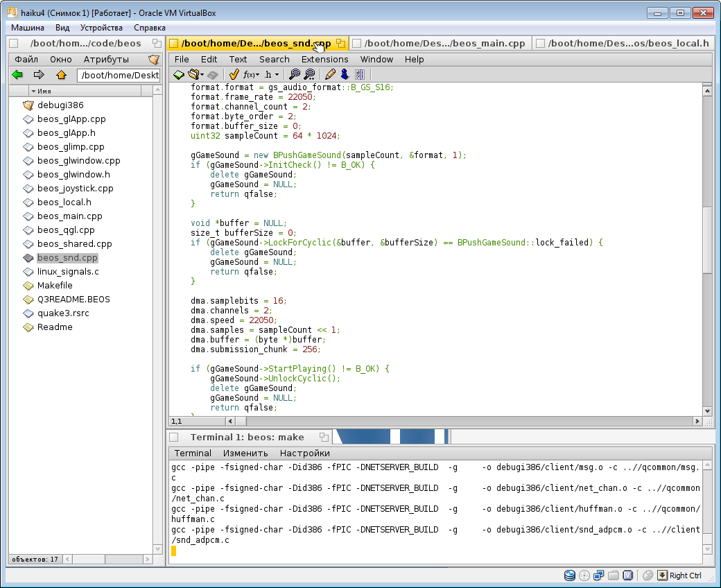The image size is (721, 588).
Task: Open the Makefile in file list
Action: point(55,286)
